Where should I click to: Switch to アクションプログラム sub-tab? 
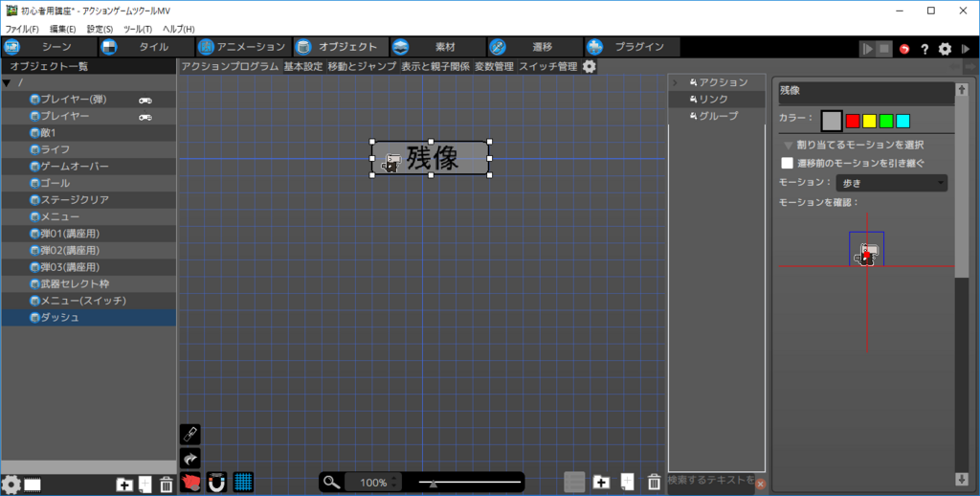(x=230, y=66)
